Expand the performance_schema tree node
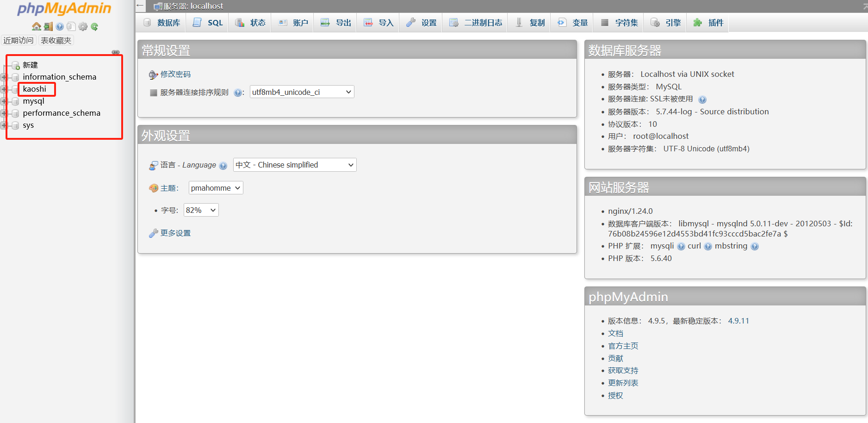 3,113
